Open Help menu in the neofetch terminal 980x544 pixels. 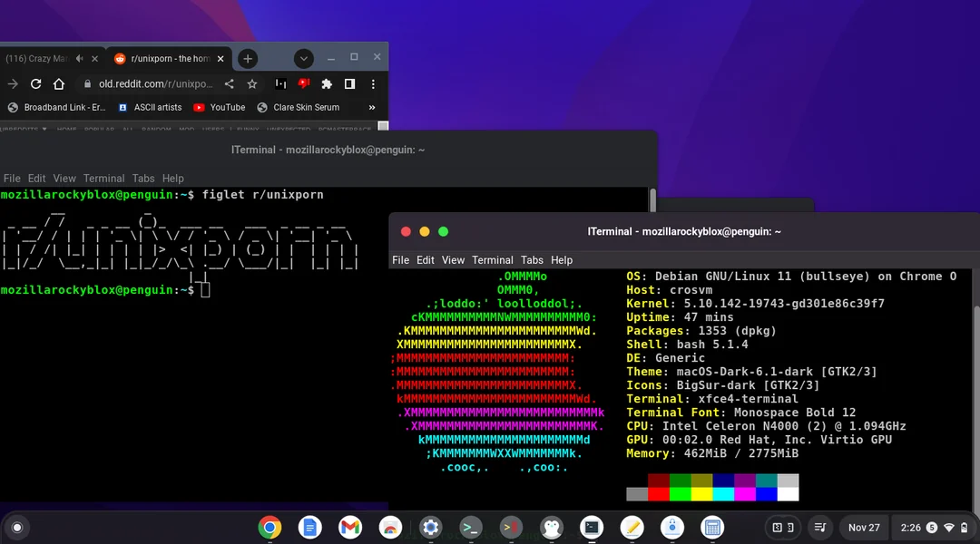tap(562, 260)
